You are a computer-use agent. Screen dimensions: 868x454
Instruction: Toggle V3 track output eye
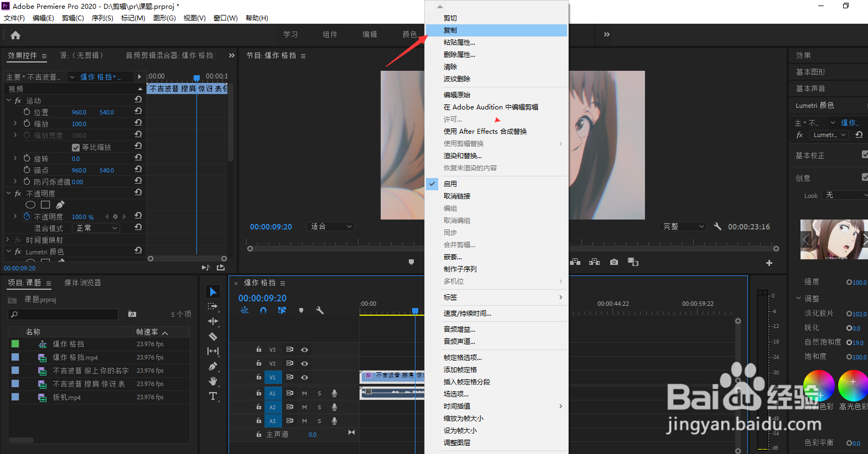coord(304,349)
